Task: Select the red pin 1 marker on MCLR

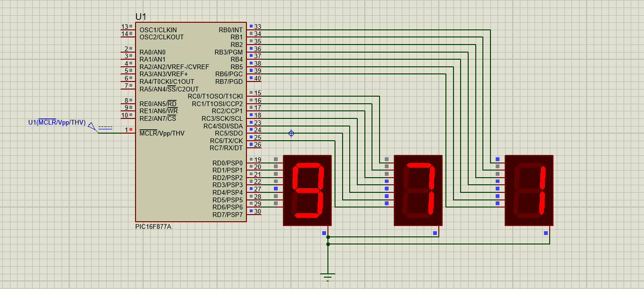Action: [131, 128]
